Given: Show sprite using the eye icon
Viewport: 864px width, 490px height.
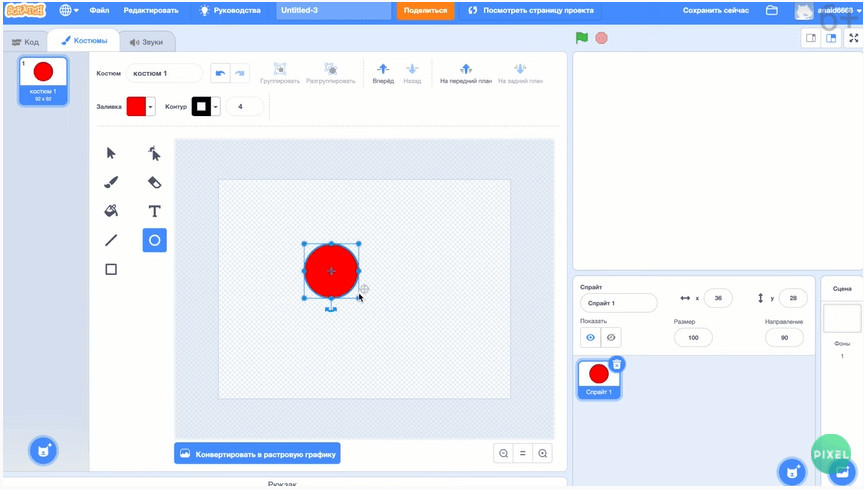Looking at the screenshot, I should (x=590, y=338).
